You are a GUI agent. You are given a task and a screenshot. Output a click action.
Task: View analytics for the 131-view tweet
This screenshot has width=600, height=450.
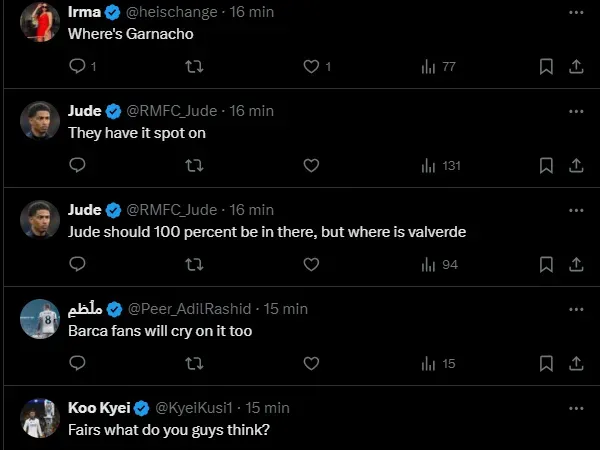[x=440, y=165]
